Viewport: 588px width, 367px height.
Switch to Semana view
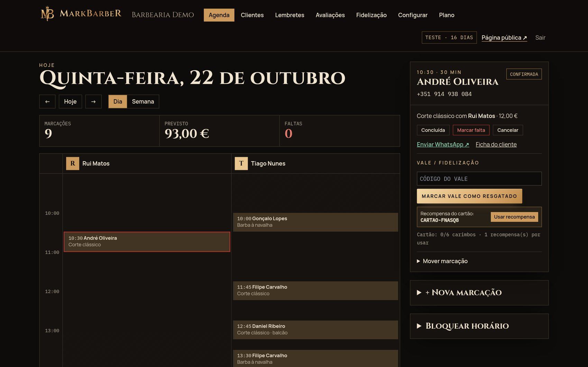[x=143, y=102]
